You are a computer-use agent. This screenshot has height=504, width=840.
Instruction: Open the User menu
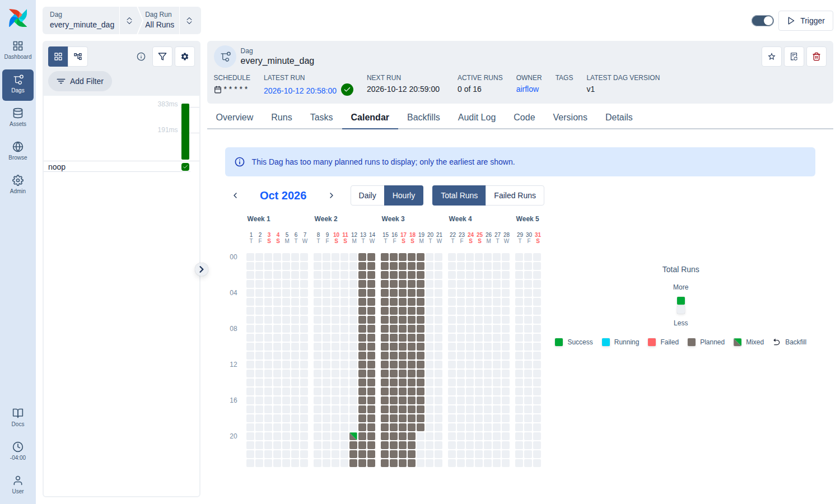click(18, 485)
